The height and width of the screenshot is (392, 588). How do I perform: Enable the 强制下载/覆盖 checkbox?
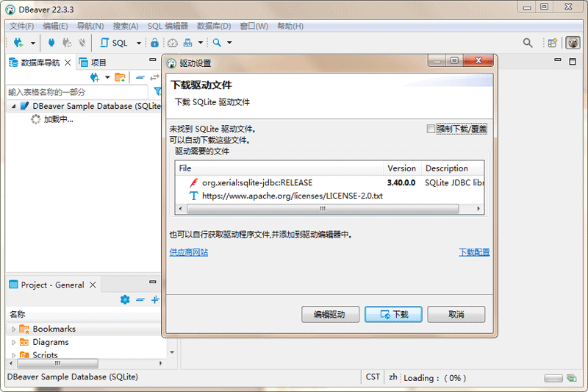coord(431,129)
